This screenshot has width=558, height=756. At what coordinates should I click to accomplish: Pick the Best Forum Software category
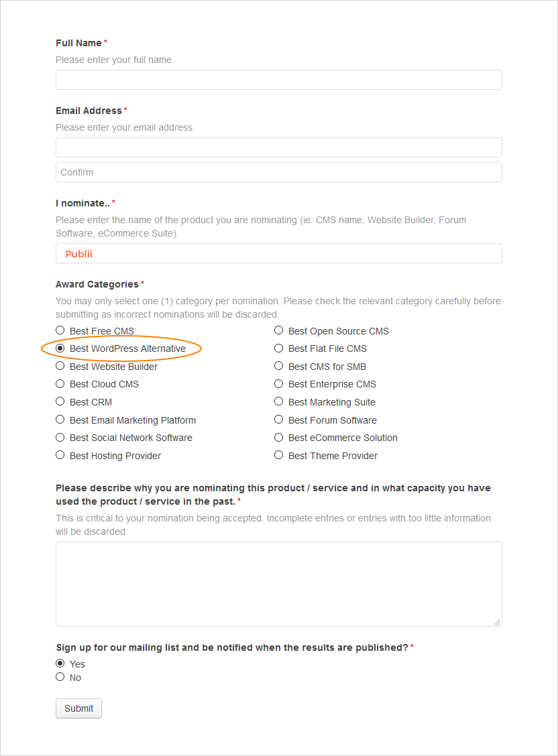[x=278, y=419]
